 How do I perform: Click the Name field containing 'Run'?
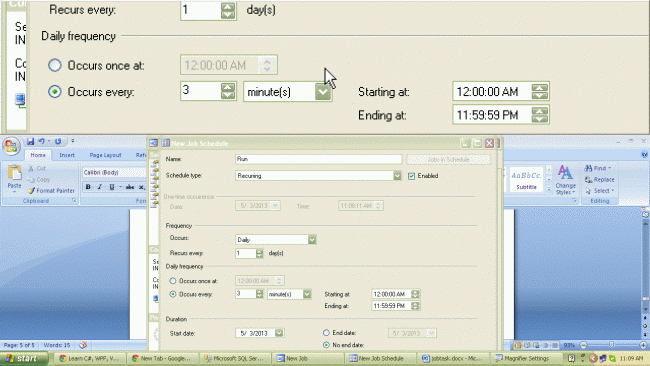coord(318,159)
